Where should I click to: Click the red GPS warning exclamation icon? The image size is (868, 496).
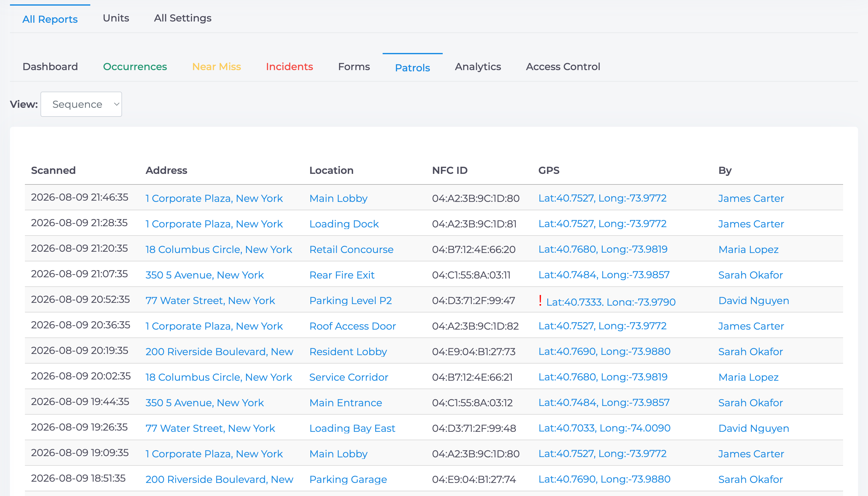tap(540, 300)
